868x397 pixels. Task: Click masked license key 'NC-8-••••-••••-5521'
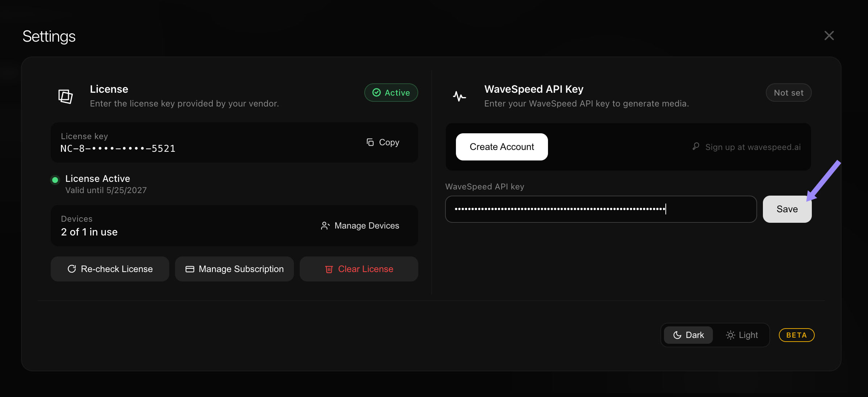(118, 149)
